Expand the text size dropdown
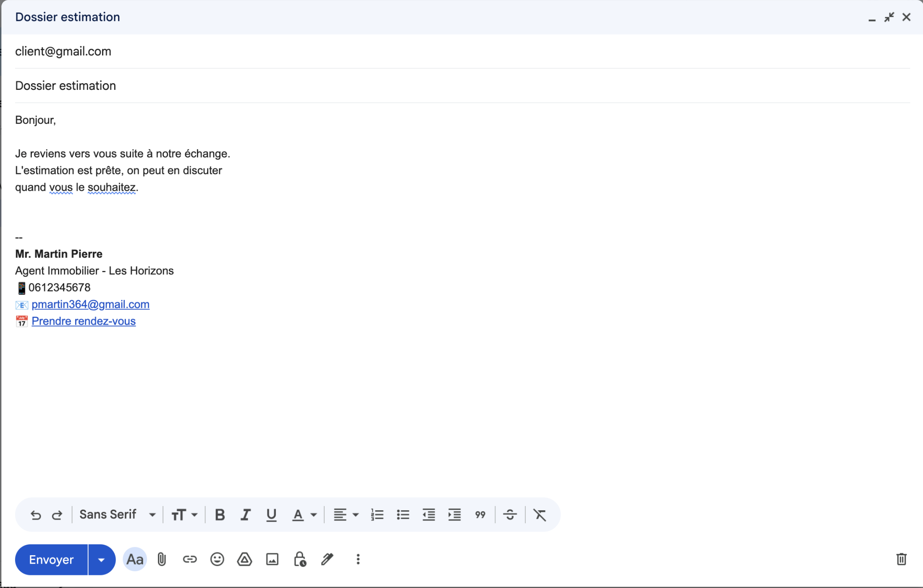Viewport: 923px width, 588px height. pos(184,514)
